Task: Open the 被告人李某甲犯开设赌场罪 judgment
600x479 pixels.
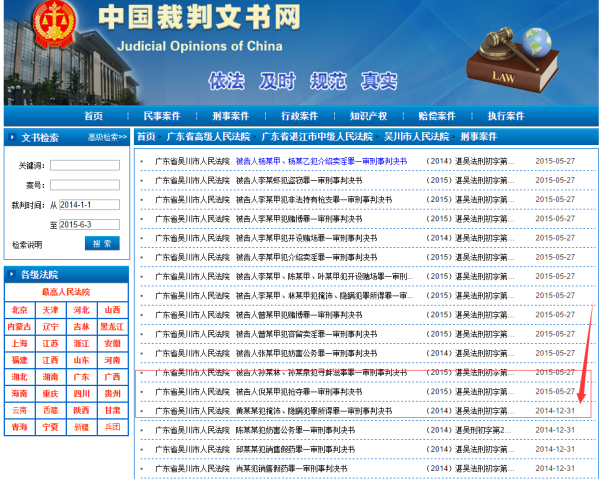Action: pos(306,238)
